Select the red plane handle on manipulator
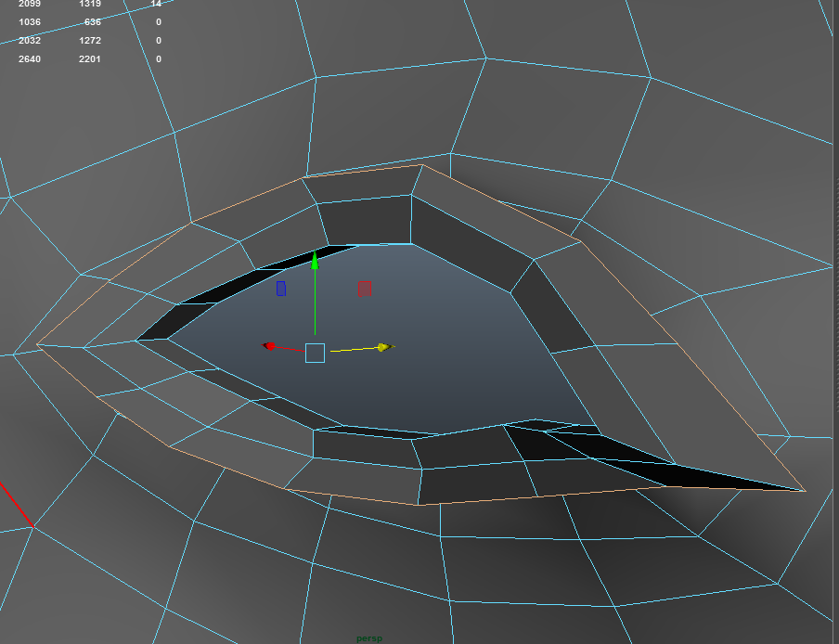The image size is (839, 644). (364, 289)
